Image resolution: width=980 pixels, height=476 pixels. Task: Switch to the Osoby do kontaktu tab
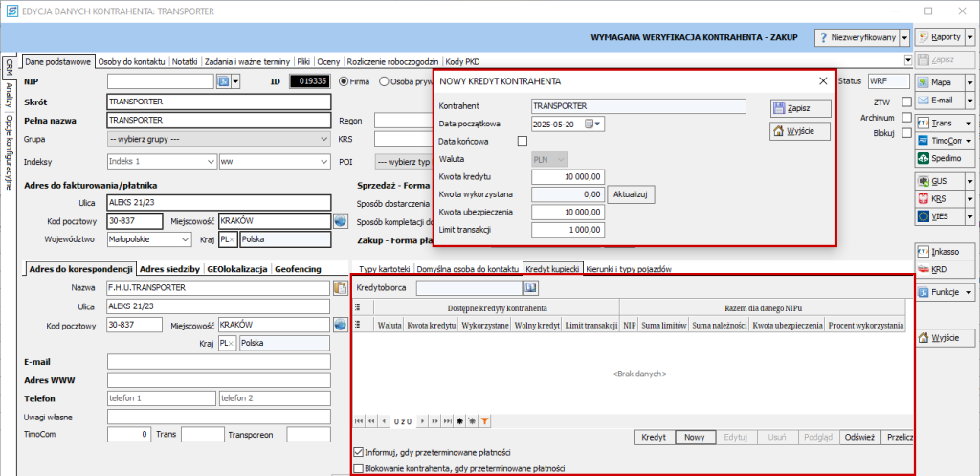(133, 61)
